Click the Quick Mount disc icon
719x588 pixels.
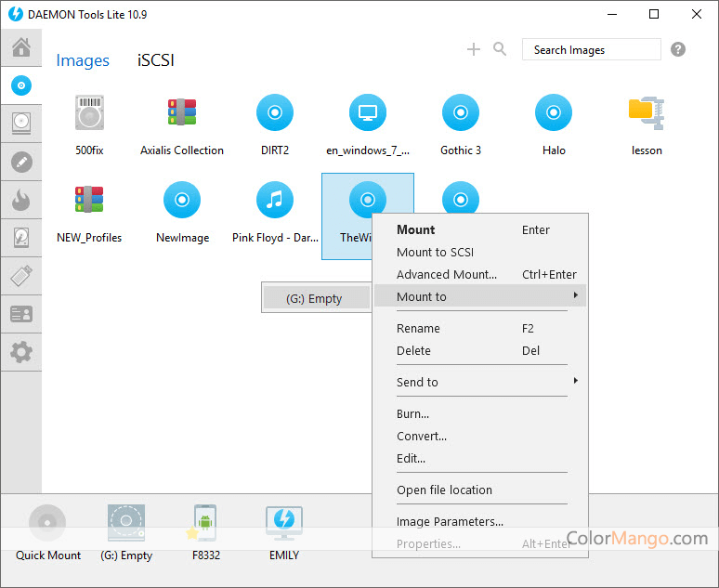[x=46, y=525]
